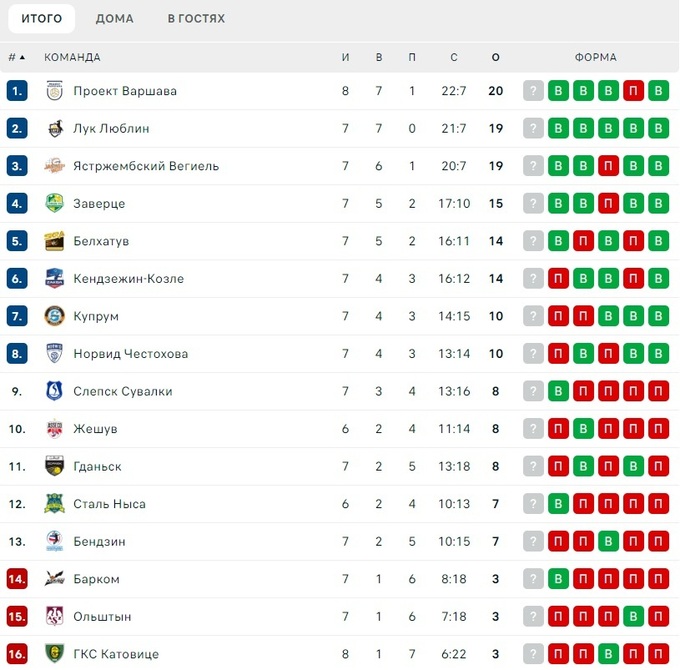Click the gray question mark form badge for Жешув
This screenshot has height=670, width=680.
coord(534,429)
